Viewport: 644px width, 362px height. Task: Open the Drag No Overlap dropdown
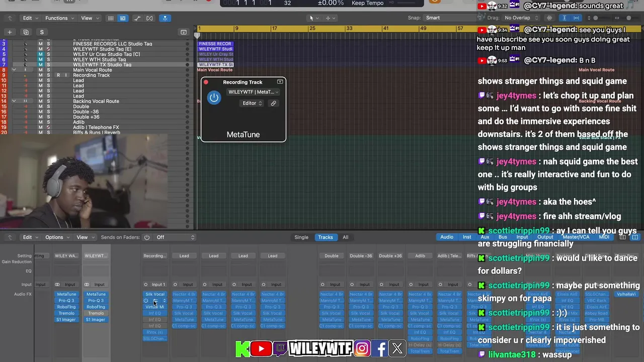(x=521, y=18)
